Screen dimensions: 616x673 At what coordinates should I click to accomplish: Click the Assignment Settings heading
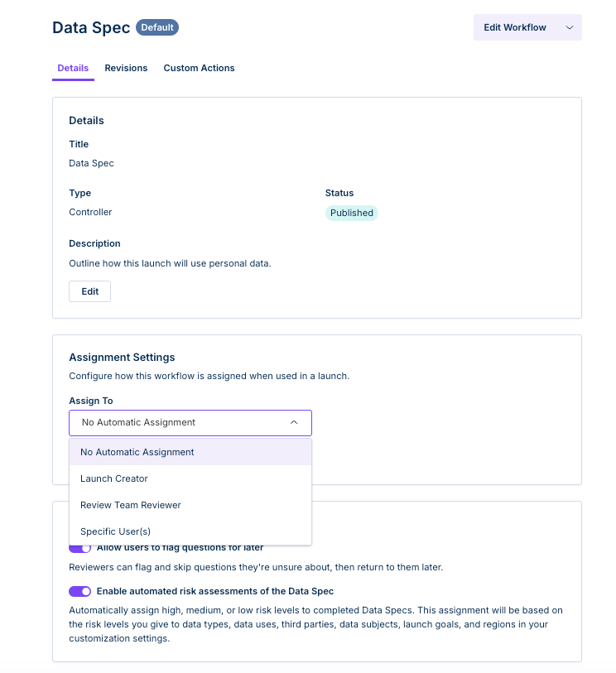click(x=122, y=357)
